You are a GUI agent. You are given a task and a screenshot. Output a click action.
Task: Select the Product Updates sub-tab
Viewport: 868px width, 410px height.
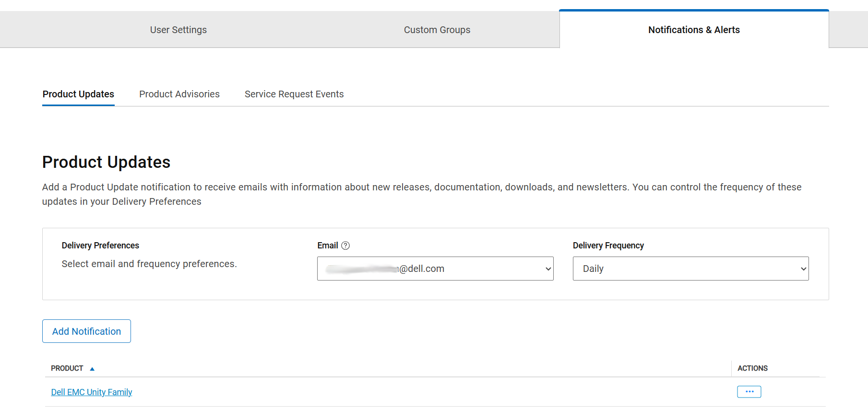(78, 94)
